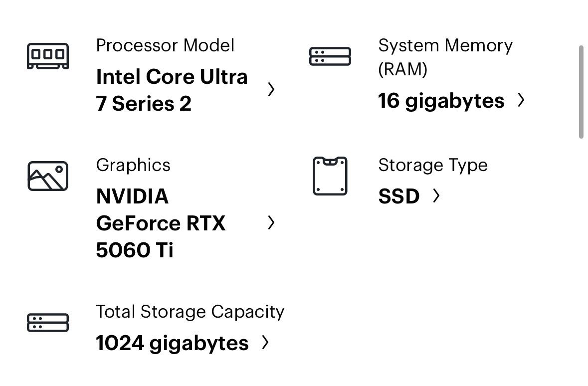The image size is (588, 386).
Task: Open the chevron beside GeForce RTX 5060 Ti
Action: coord(271,223)
